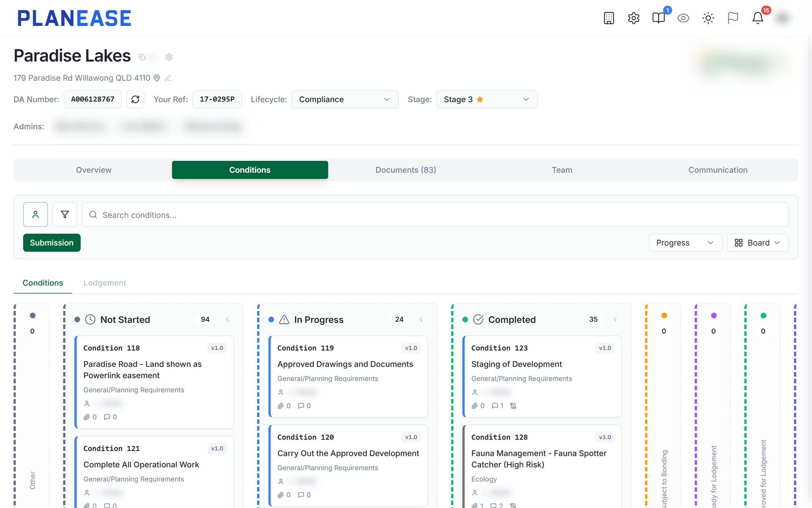The height and width of the screenshot is (508, 812).
Task: Switch to the Overview tab
Action: 94,170
